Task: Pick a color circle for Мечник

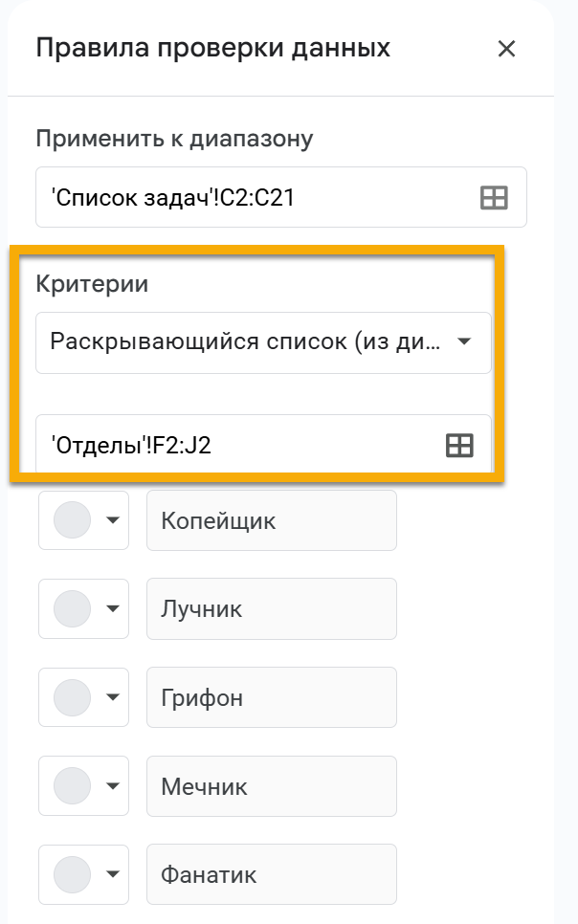Action: (72, 785)
